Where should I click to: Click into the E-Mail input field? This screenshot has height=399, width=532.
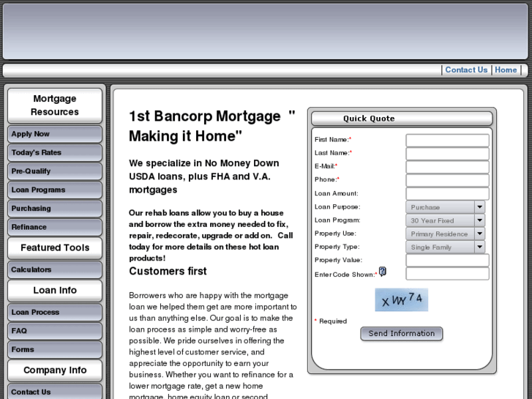tap(448, 167)
